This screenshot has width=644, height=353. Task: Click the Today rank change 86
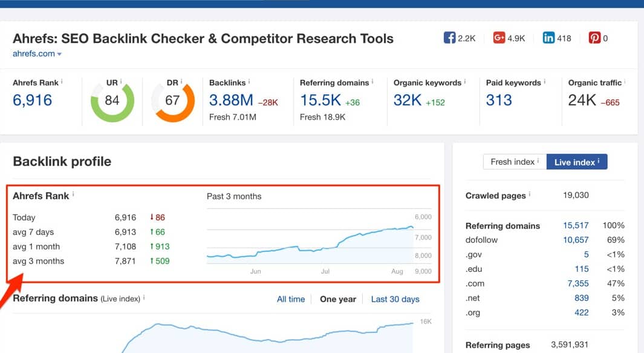click(157, 217)
